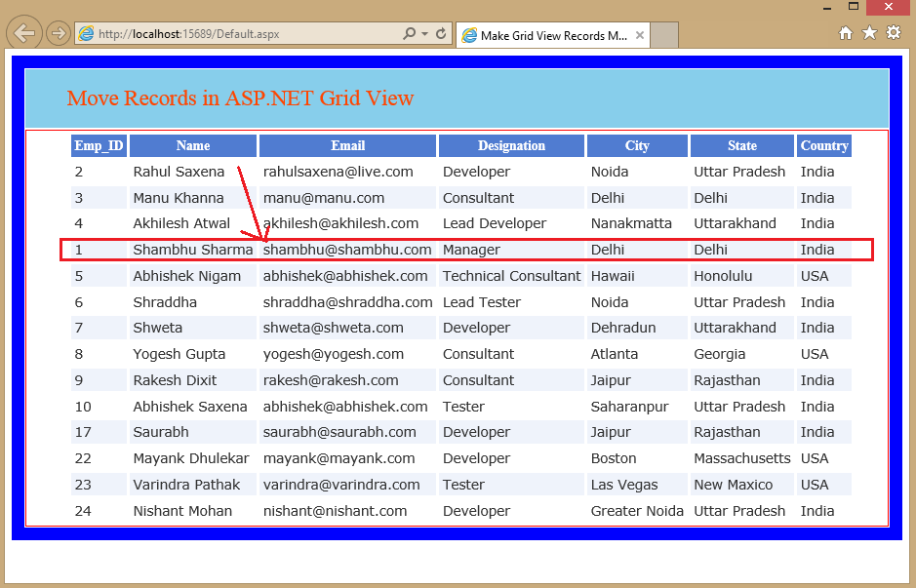Open the Tools gear icon

(x=894, y=33)
